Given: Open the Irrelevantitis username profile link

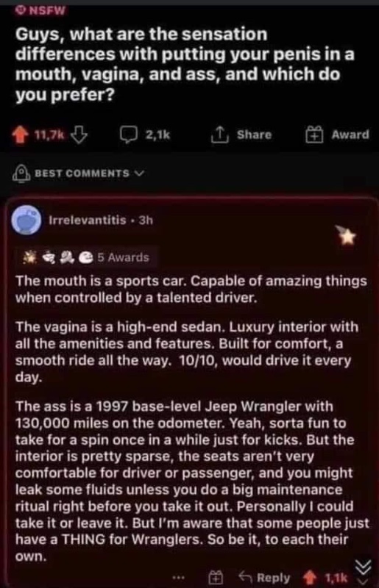Looking at the screenshot, I should [x=88, y=220].
